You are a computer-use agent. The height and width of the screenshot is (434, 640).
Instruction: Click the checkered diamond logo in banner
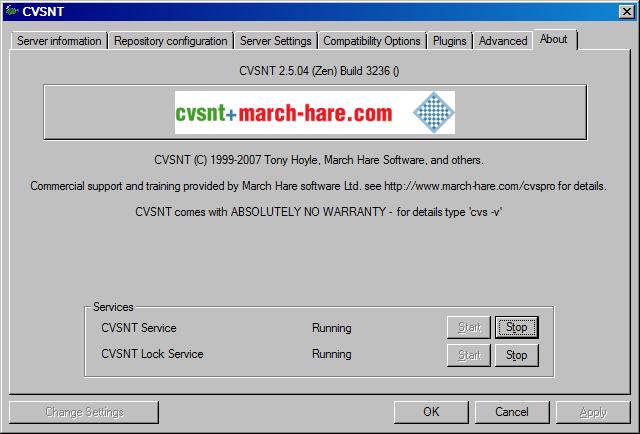[432, 113]
